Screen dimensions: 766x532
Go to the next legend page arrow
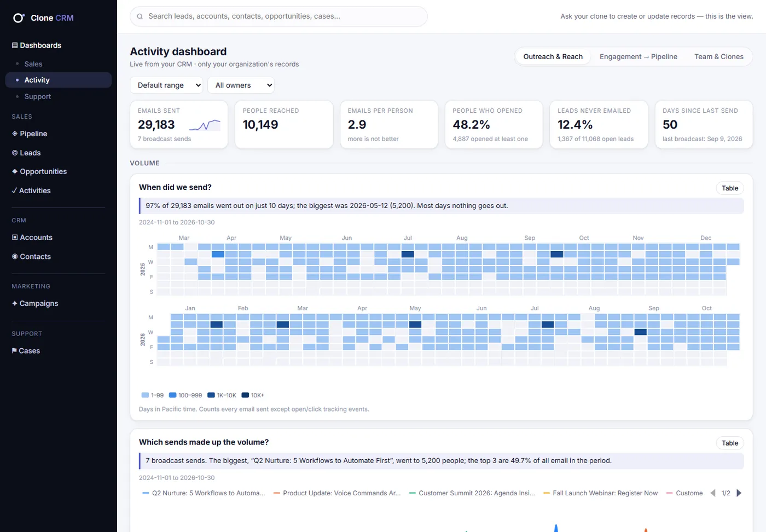click(739, 493)
